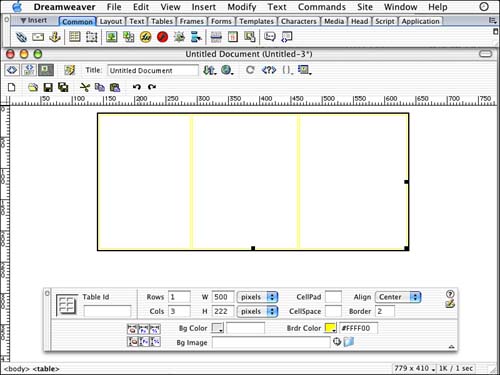
Task: Open the Tag Chooser icon
Action: tap(287, 37)
